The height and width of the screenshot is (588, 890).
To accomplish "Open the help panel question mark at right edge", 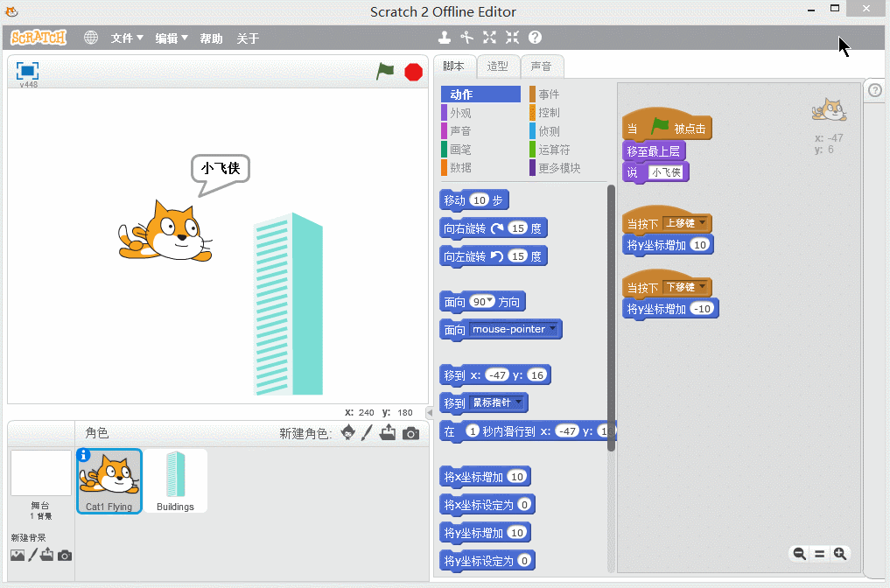I will tap(874, 90).
